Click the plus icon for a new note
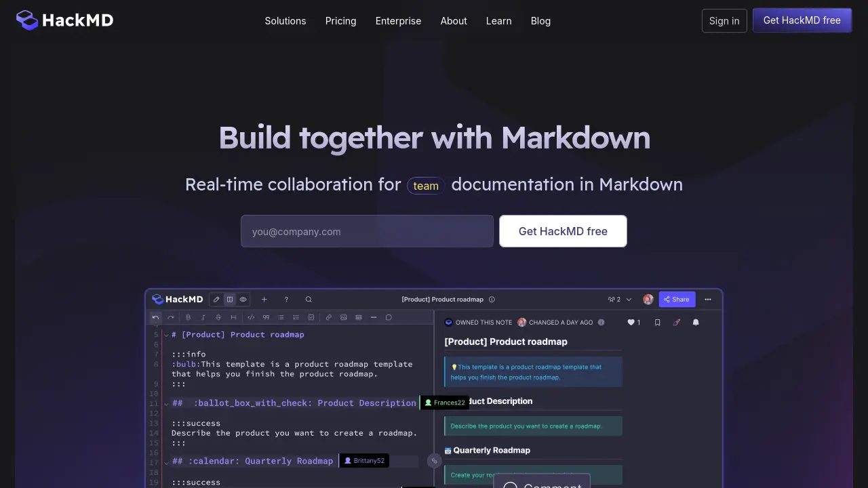Image resolution: width=868 pixels, height=488 pixels. [264, 300]
